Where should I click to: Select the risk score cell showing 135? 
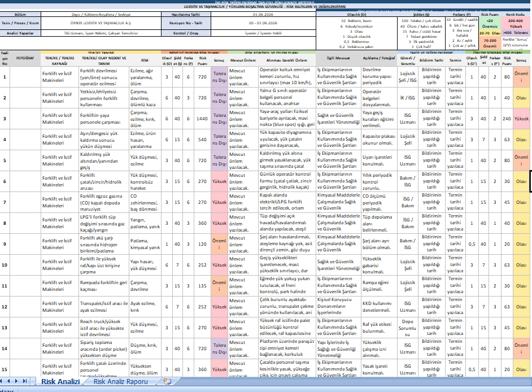tap(202, 286)
